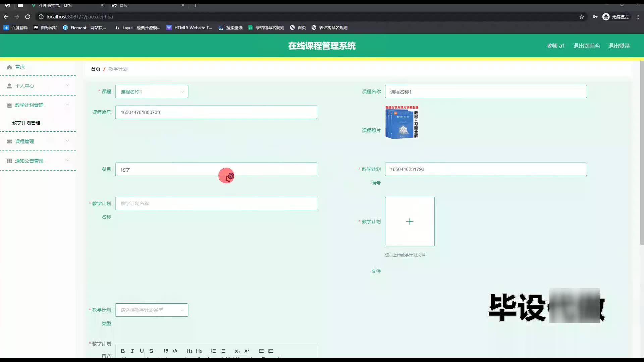Screen dimensions: 644x362
Task: Toggle bold formatting in the editor
Action: click(x=123, y=351)
